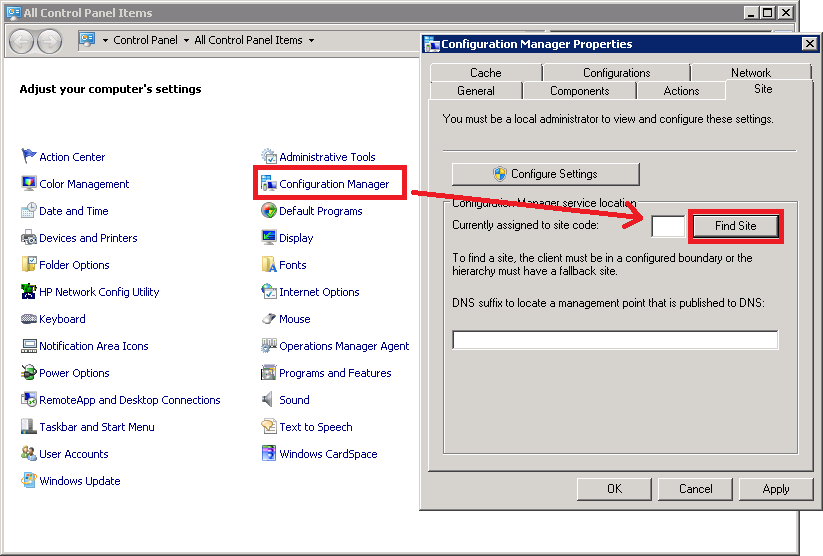The width and height of the screenshot is (823, 556).
Task: Switch to the Network tab
Action: 751,72
